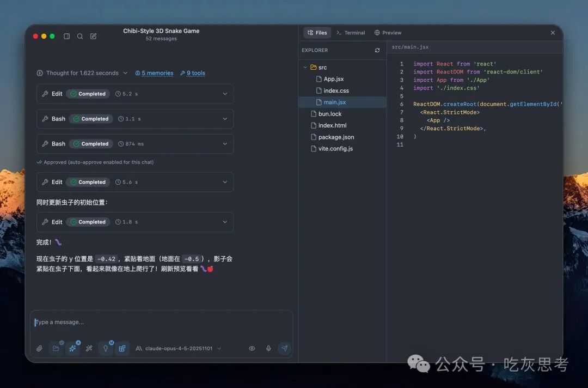Click the folder icon in message toolbar
Viewport: 588px width, 388px height.
[x=56, y=349]
